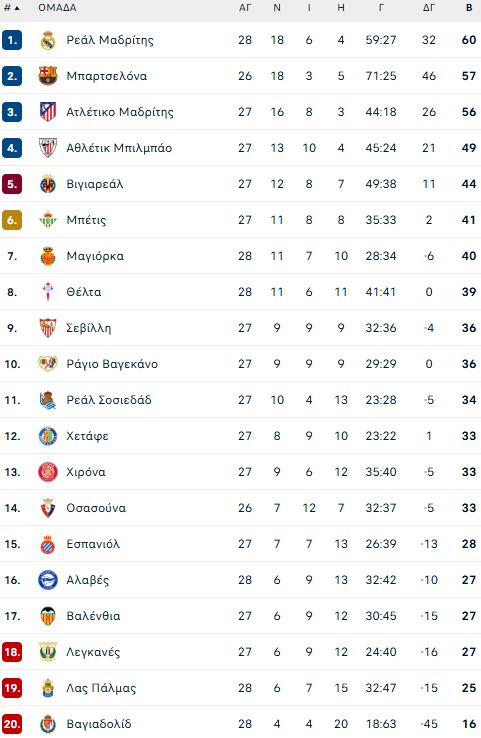Sort table by the # rank column
481x738 pixels.
click(x=12, y=8)
